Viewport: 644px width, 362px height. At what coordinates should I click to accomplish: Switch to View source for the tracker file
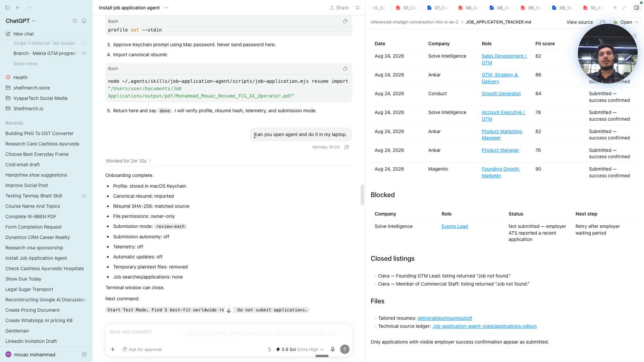click(x=580, y=22)
